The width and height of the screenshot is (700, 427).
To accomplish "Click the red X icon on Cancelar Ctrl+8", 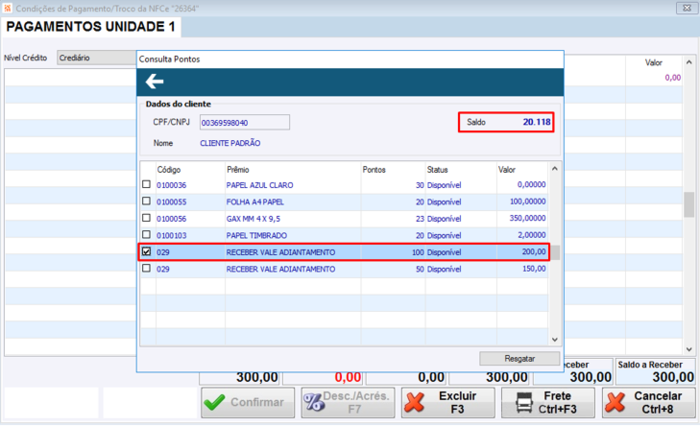I will tap(616, 402).
